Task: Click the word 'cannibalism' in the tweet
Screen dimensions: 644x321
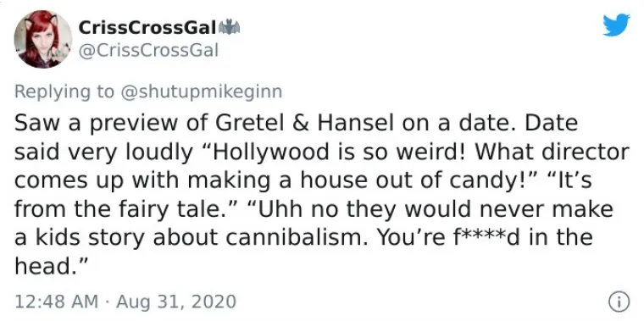Action: [x=299, y=237]
